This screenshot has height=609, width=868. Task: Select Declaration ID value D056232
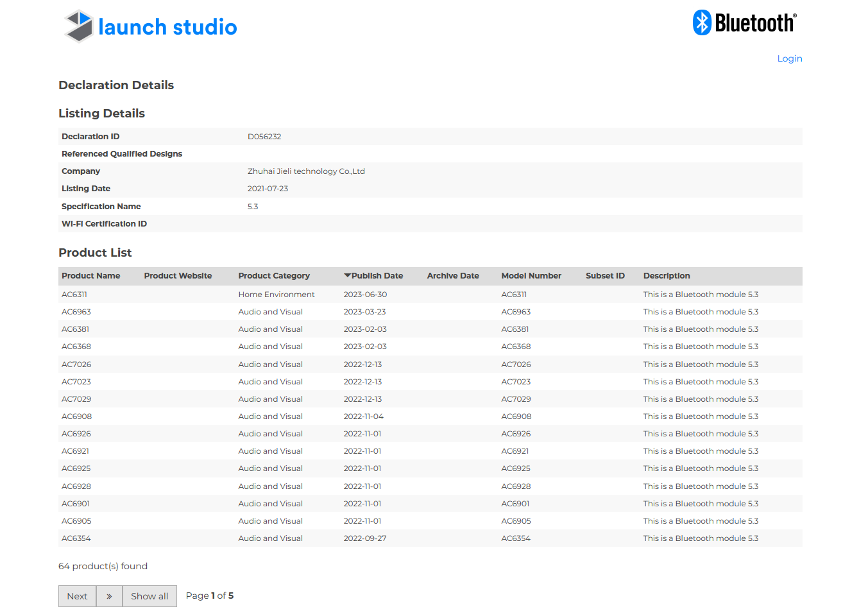point(264,137)
